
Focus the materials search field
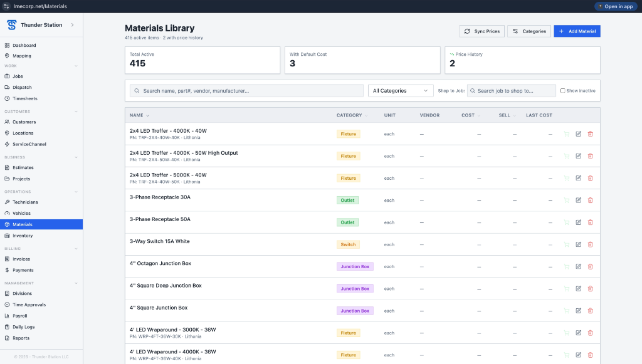coord(246,91)
